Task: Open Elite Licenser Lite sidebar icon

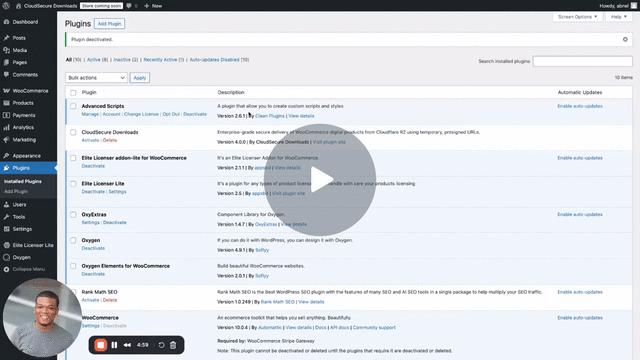Action: tap(6, 245)
